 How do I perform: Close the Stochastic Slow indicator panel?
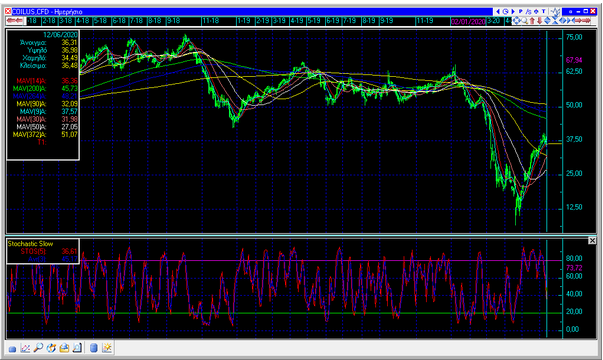[592, 240]
